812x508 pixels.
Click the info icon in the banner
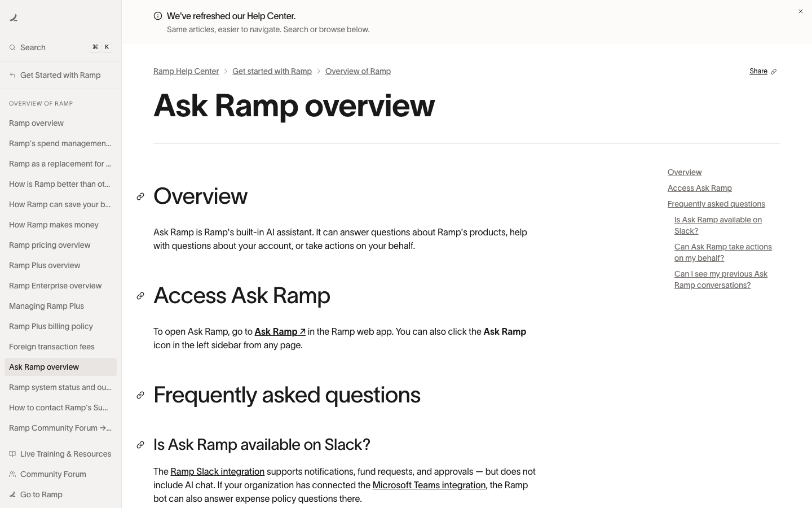tap(158, 16)
